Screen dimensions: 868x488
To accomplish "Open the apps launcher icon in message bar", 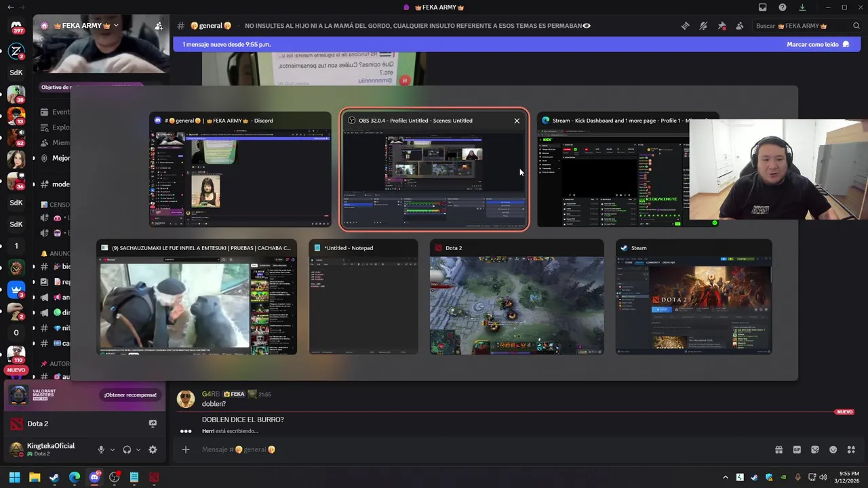I will tap(852, 449).
